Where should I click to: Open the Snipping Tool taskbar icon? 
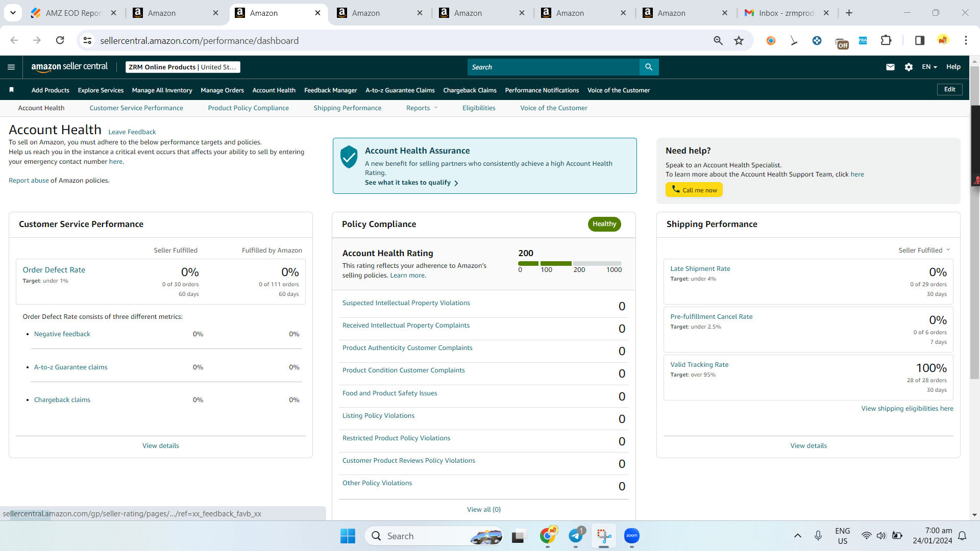pos(604,536)
